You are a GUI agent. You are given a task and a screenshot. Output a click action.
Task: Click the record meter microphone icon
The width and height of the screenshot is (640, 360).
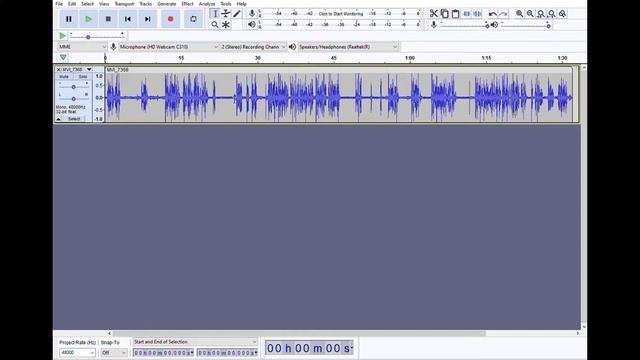252,13
